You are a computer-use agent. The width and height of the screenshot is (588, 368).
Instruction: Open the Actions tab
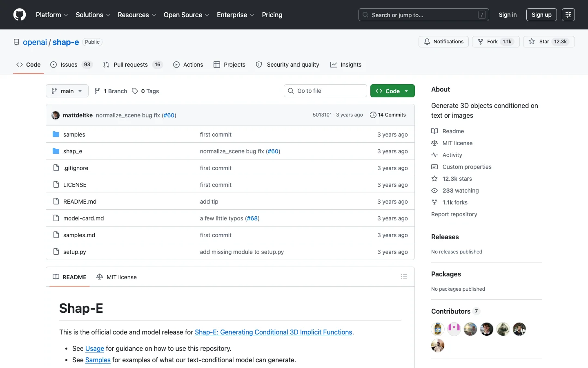point(188,65)
